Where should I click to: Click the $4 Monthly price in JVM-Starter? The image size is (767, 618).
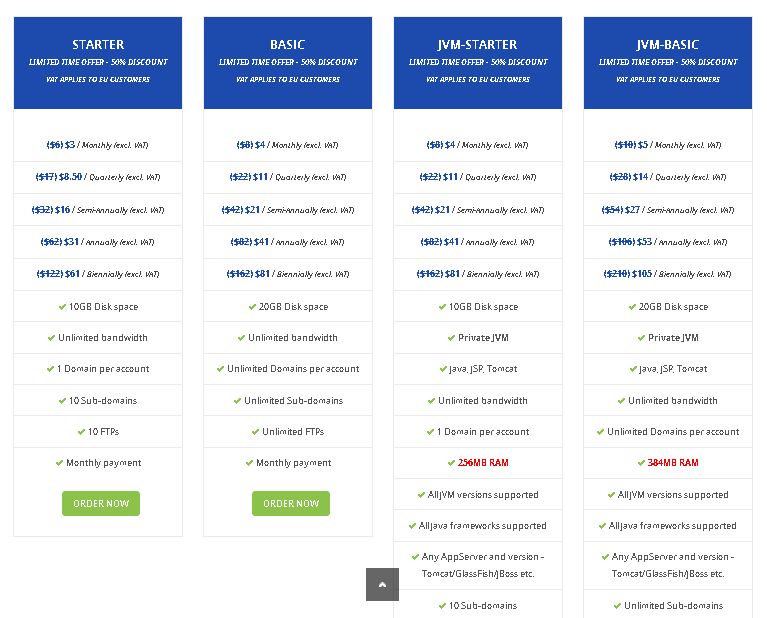(x=450, y=145)
